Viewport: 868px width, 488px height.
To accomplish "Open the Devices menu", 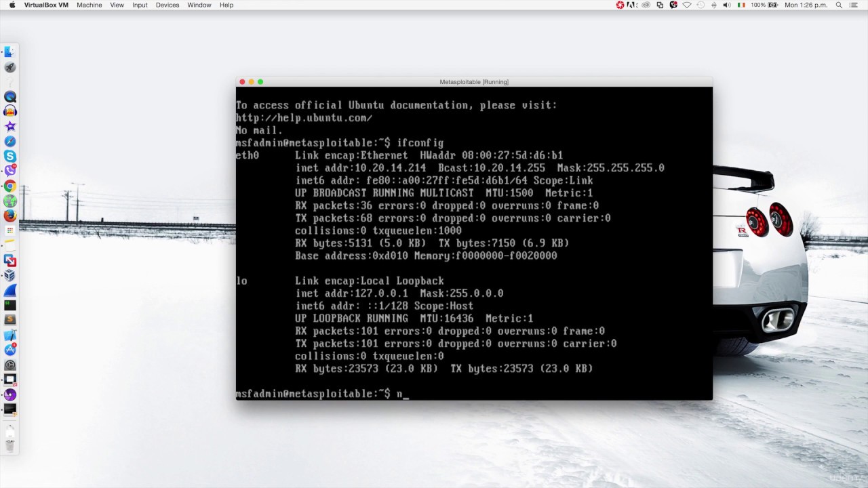I will pos(167,5).
